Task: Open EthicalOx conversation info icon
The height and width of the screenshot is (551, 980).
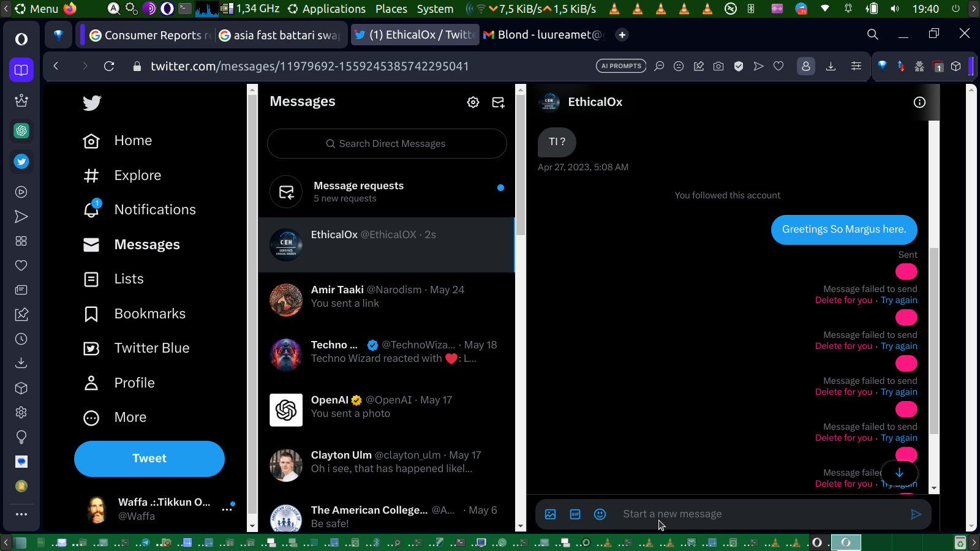Action: coord(919,102)
